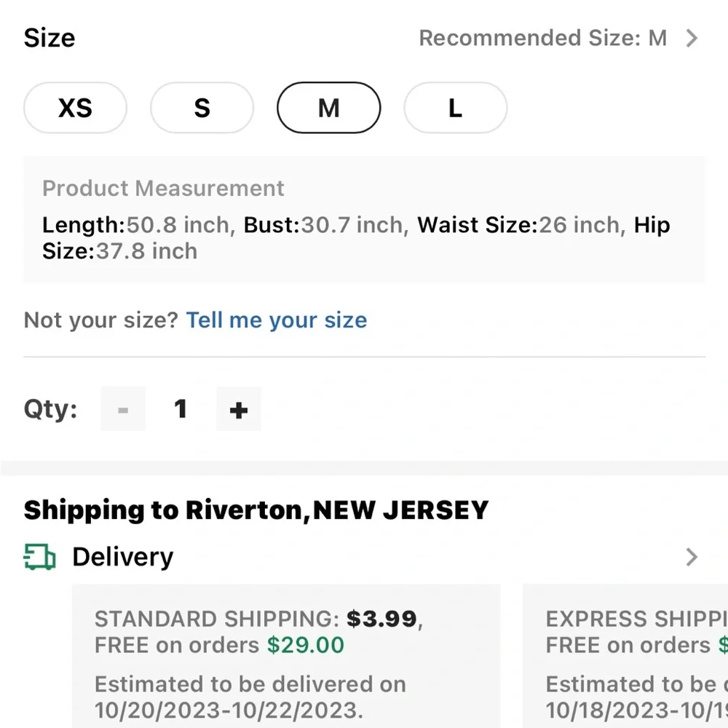The image size is (728, 728).
Task: Open the Delivery section label
Action: tap(122, 558)
